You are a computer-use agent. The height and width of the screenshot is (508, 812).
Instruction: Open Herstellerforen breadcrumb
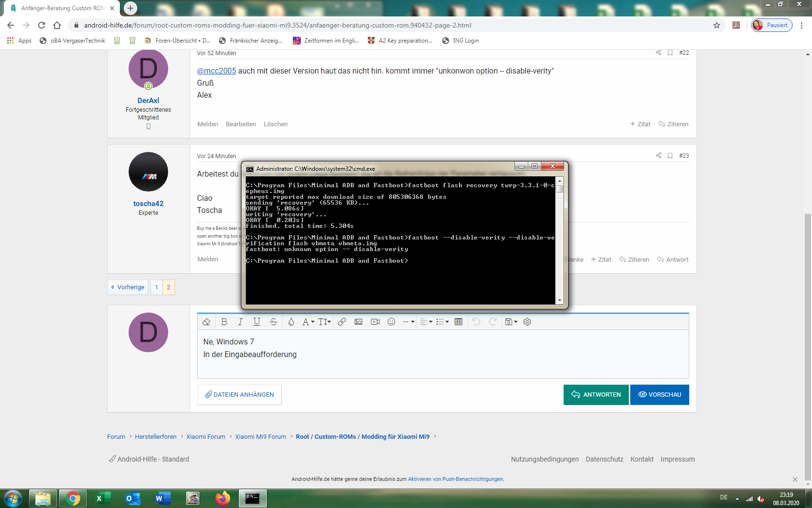coord(156,436)
